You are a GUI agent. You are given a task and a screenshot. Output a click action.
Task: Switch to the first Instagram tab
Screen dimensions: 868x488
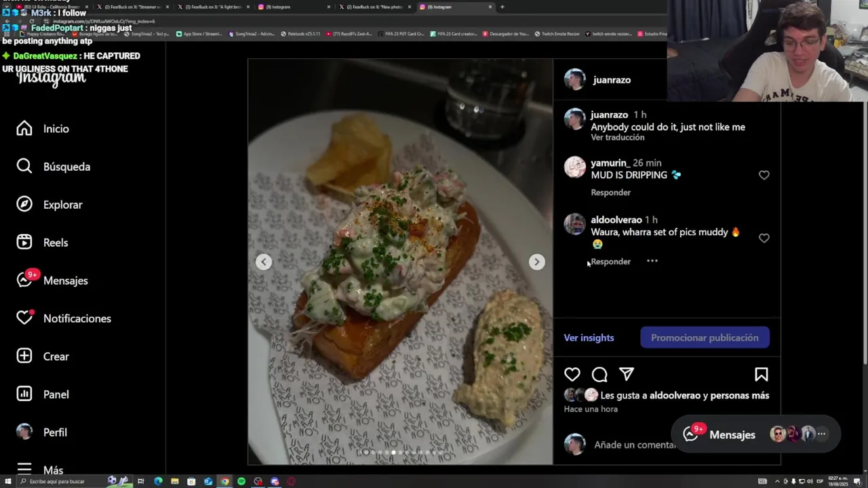(295, 7)
